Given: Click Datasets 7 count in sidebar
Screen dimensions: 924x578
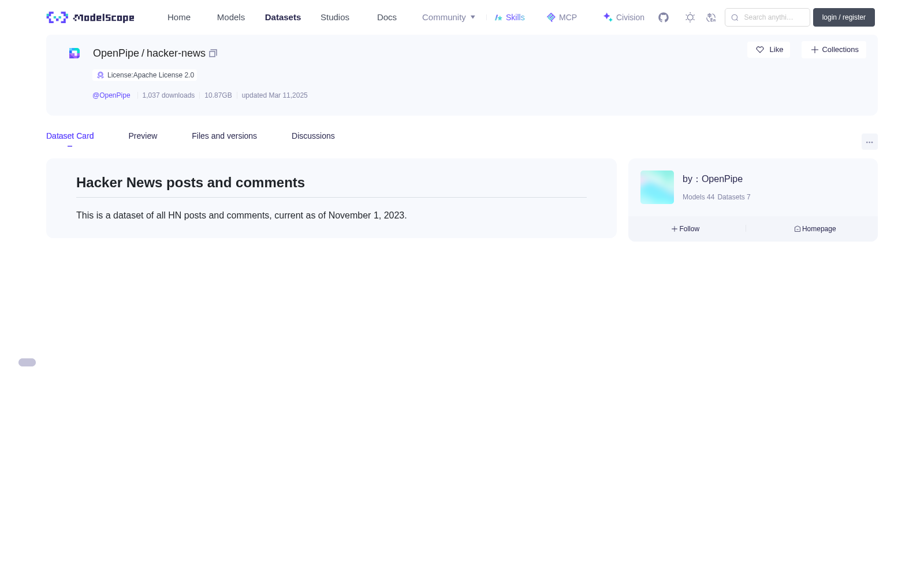Looking at the screenshot, I should [x=734, y=197].
